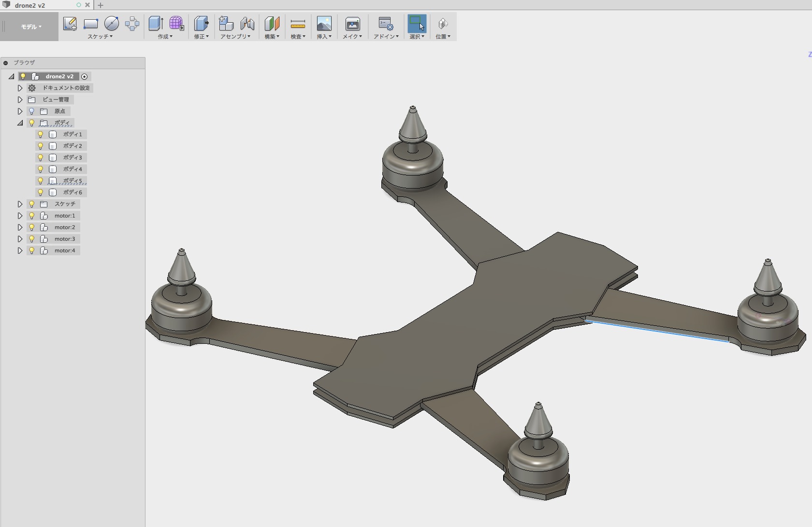812x527 pixels.
Task: Show the 原点 folder via lightbulb
Action: (32, 111)
